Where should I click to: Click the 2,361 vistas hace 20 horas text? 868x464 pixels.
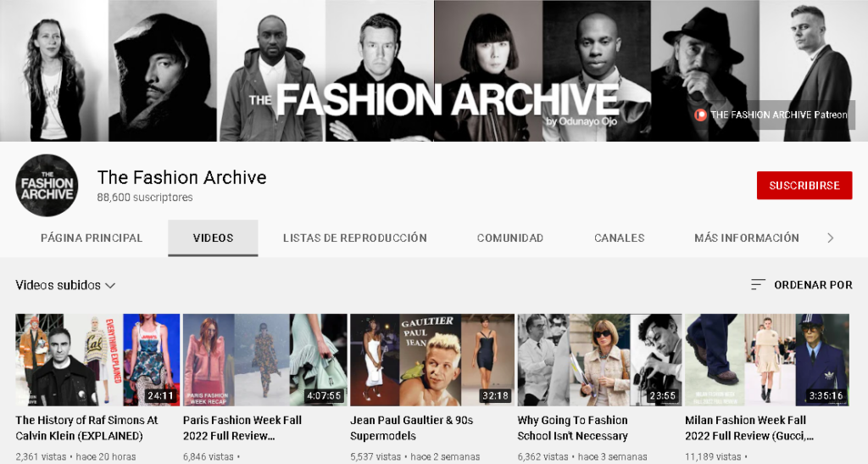(75, 457)
